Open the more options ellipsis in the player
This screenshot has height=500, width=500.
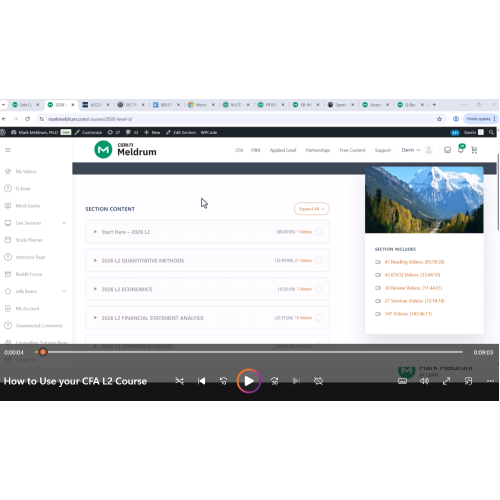(490, 381)
